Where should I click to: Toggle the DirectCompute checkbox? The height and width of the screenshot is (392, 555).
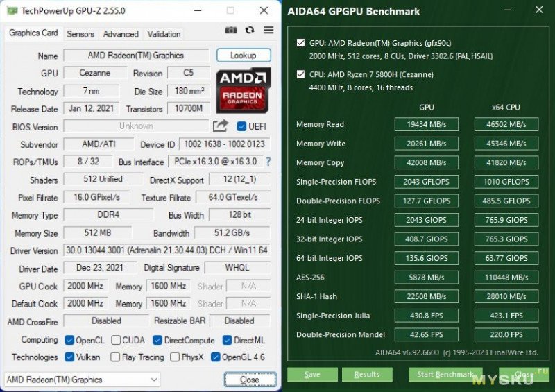pos(157,340)
